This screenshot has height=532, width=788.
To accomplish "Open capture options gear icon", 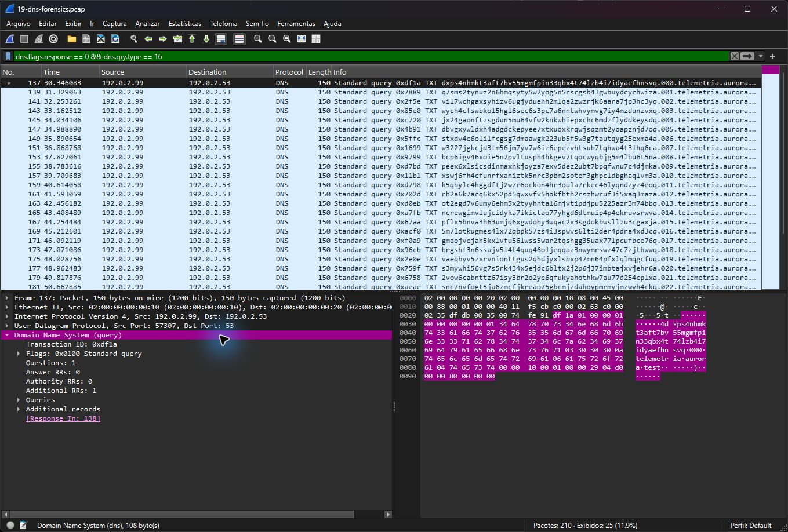I will click(53, 39).
